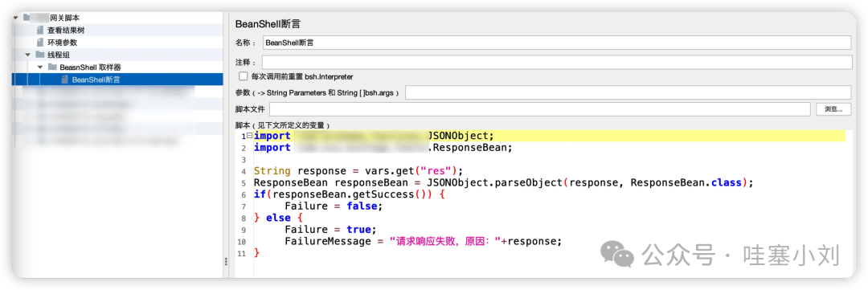Image resolution: width=868 pixels, height=290 pixels.
Task: Focus the 名称 input field
Action: [x=557, y=42]
